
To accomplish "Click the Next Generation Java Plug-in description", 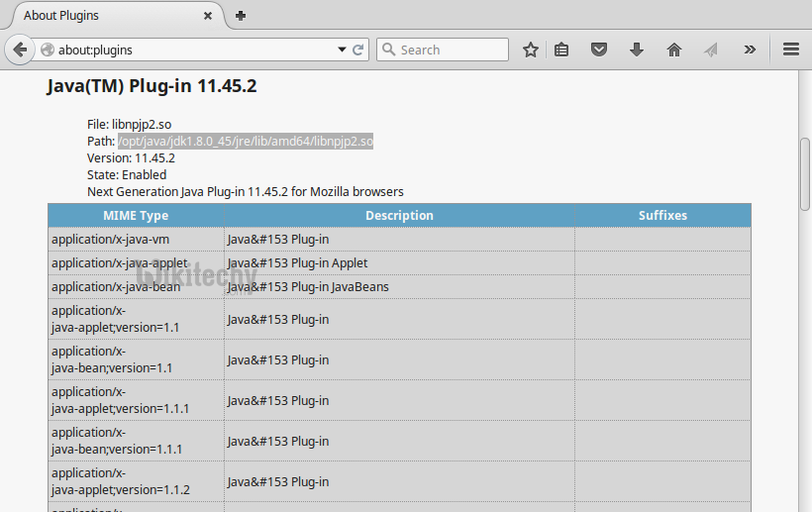I will tap(246, 192).
